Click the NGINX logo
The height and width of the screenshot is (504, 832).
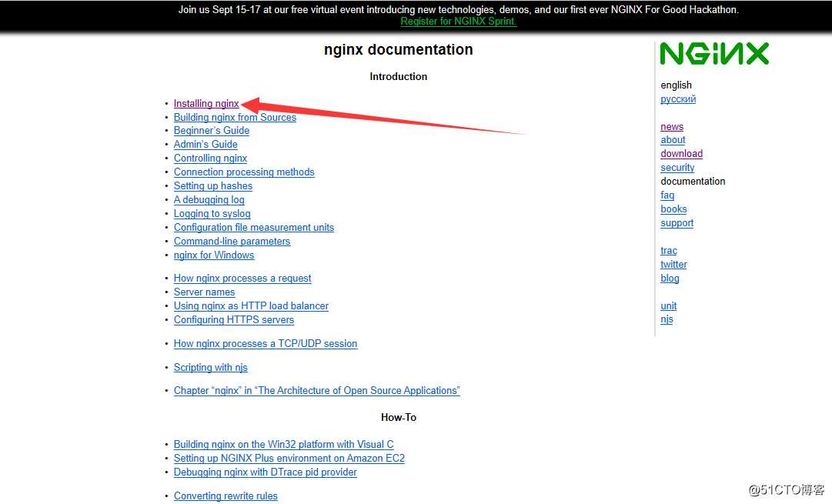coord(714,54)
